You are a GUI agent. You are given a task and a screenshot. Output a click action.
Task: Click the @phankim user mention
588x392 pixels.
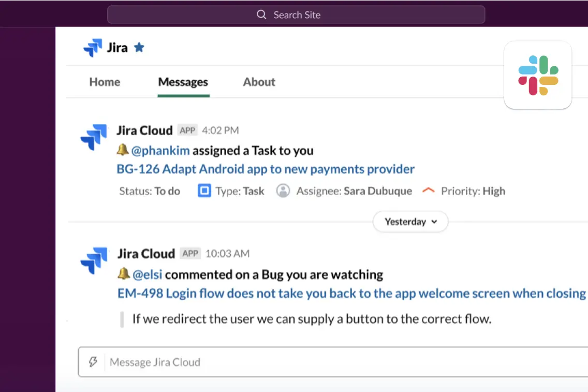point(160,151)
